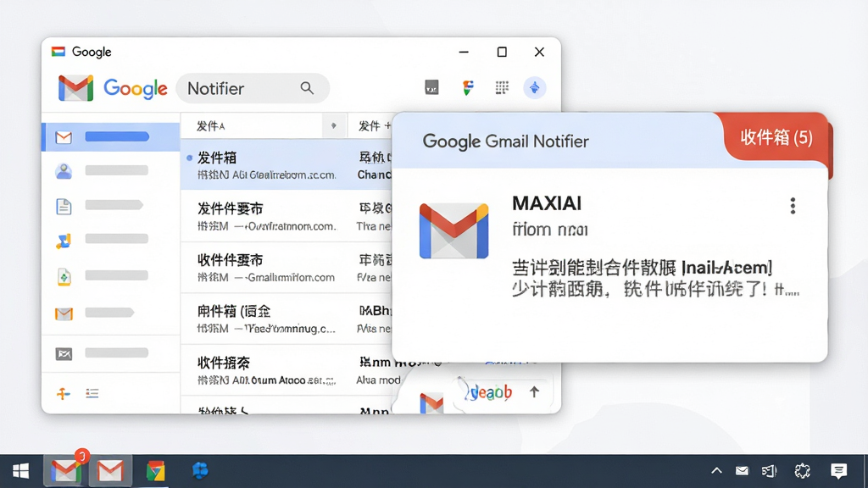Click the volume speaker icon in system tray
Viewport: 868px width, 488px height.
770,471
